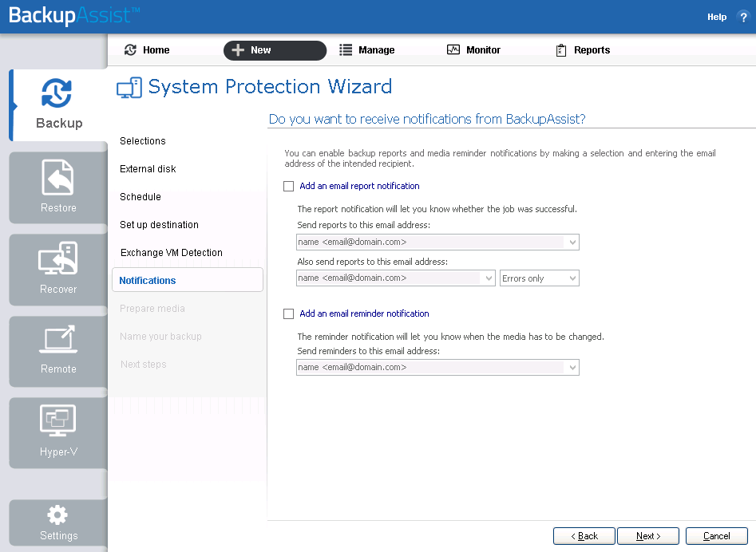Open the Hyper-V section icon
This screenshot has height=552, width=756.
[57, 420]
